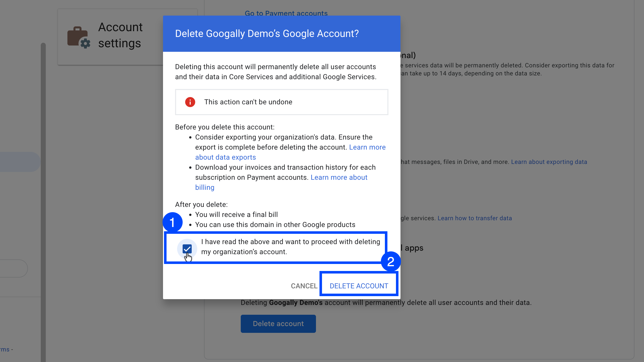Click the checkbox confirmation label text
This screenshot has height=362, width=644.
(290, 247)
